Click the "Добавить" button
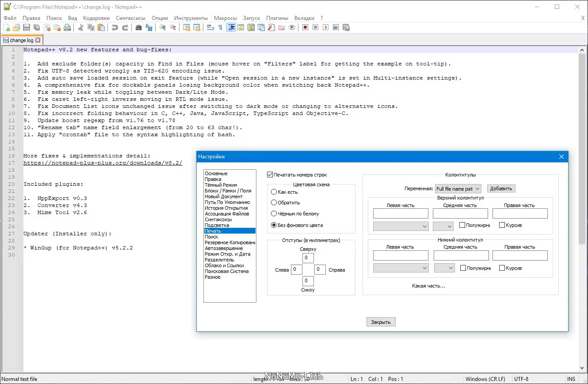The height and width of the screenshot is (384, 588). click(501, 188)
